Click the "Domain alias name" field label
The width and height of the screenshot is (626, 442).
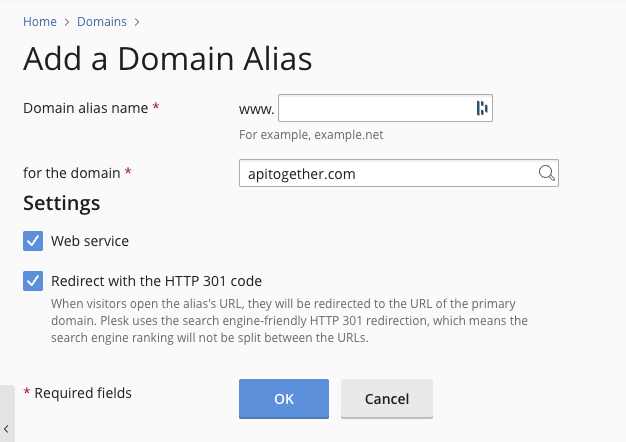coord(86,107)
